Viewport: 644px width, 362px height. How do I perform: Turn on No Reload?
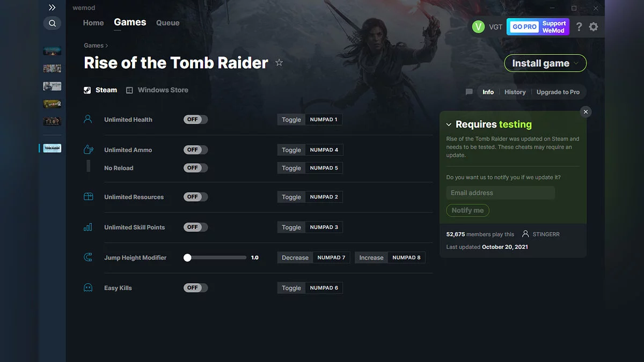point(195,167)
